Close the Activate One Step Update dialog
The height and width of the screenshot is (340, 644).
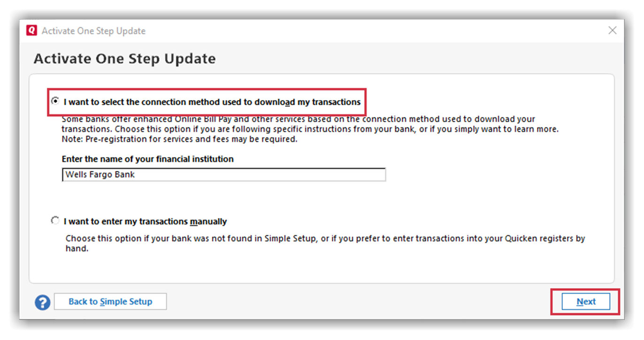pos(612,31)
